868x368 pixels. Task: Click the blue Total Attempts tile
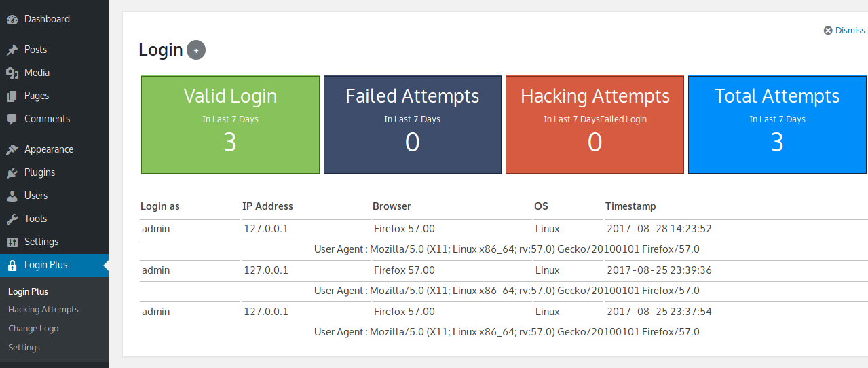778,124
